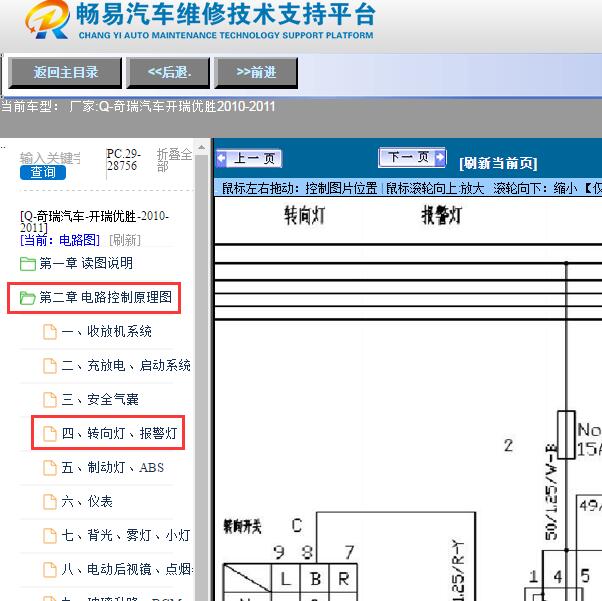Viewport: 602px width, 601px height.
Task: Open 四、转向灯、报警灯 diagram
Action: [x=119, y=434]
